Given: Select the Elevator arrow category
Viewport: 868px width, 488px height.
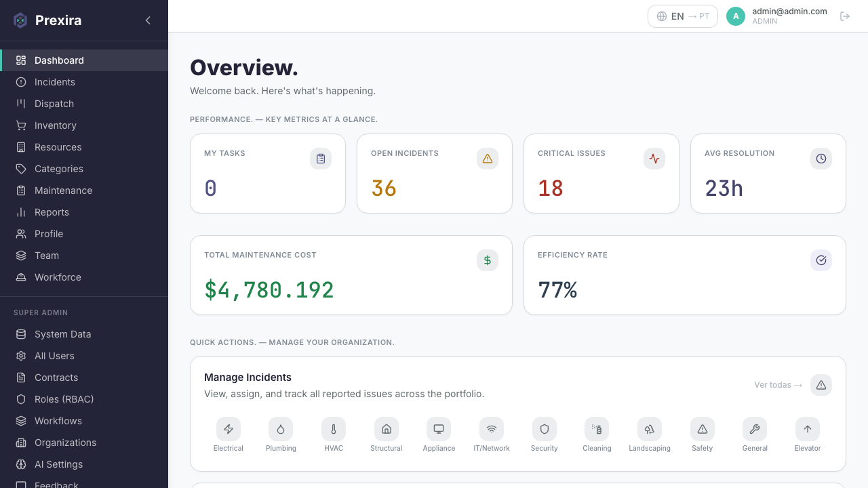Looking at the screenshot, I should click(808, 434).
